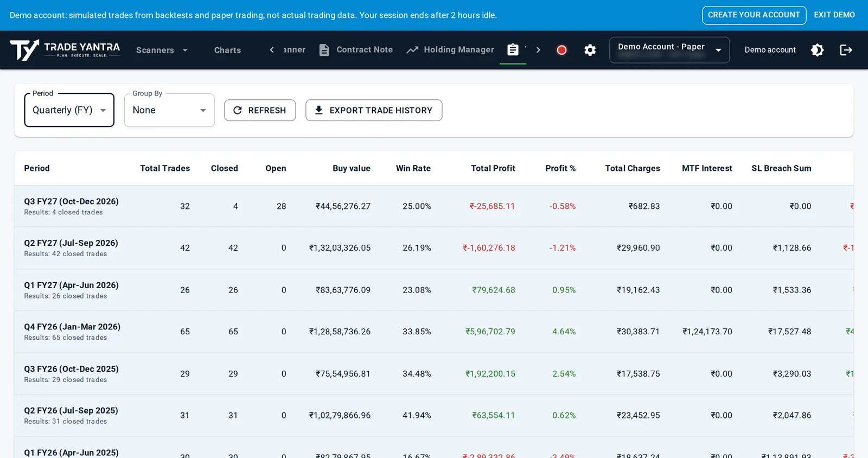
Task: Open the settings gear icon
Action: tap(590, 50)
